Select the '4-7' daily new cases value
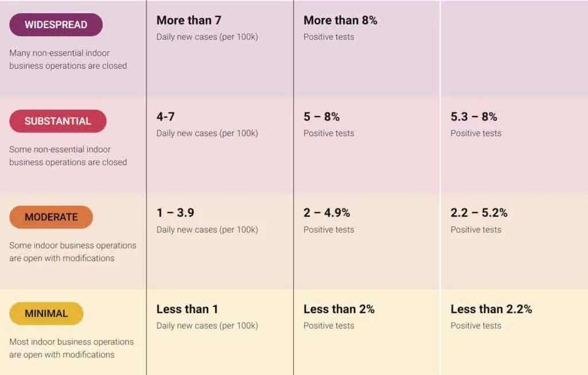Viewport: 588px width, 375px height. (x=165, y=117)
